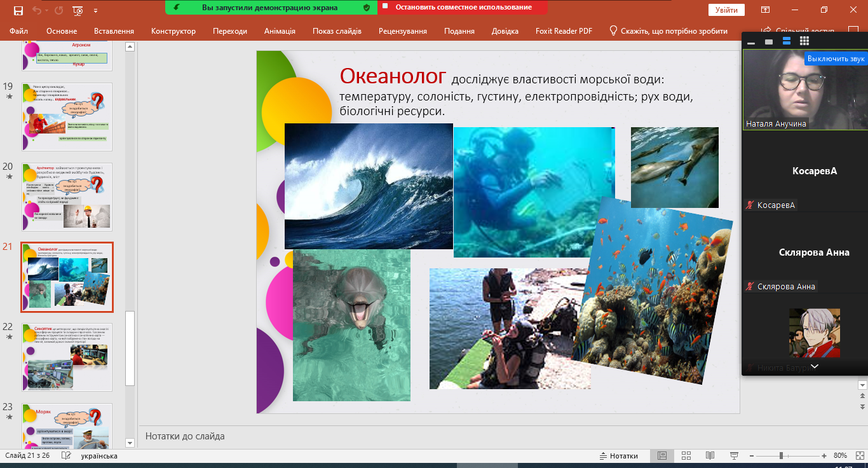Open the Довідка tab
868x468 pixels.
[x=505, y=31]
